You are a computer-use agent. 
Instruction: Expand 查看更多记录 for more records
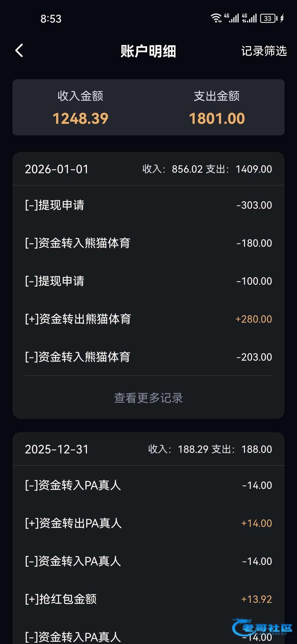148,398
